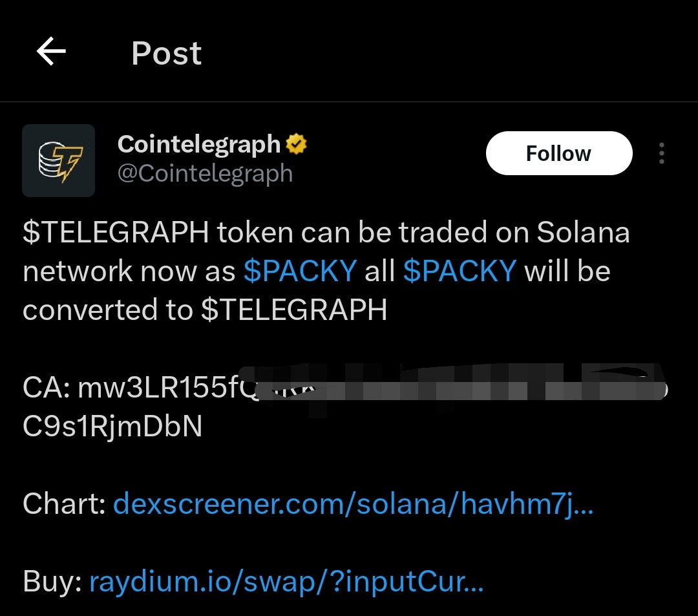Open the second $PACKY cashtag before 'will be'
The height and width of the screenshot is (616, 698).
click(x=460, y=271)
